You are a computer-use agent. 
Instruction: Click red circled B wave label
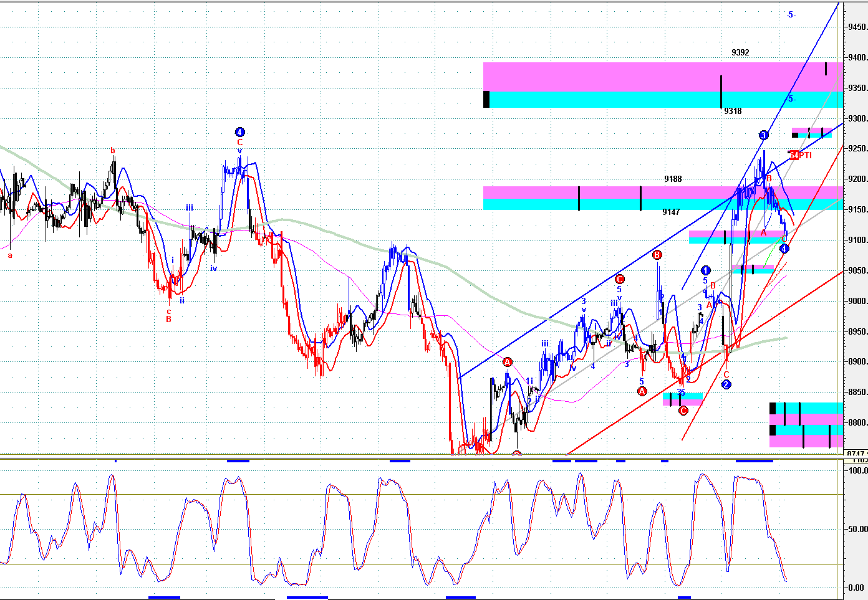coord(657,255)
